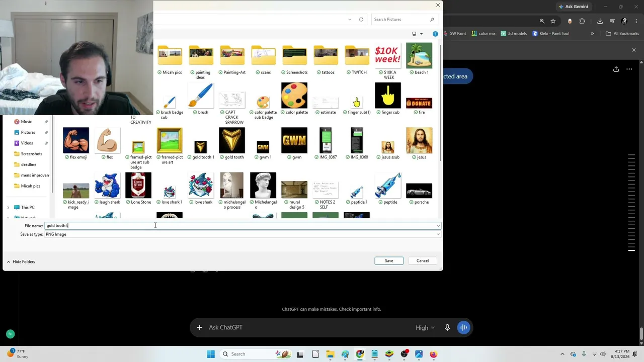Open the Save as type dropdown
Image resolution: width=644 pixels, height=362 pixels.
(243, 234)
